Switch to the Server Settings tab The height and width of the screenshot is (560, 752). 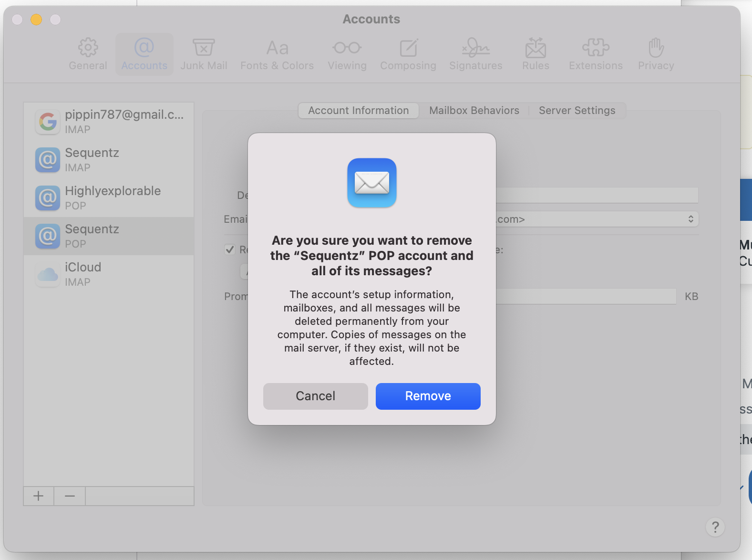(x=577, y=111)
